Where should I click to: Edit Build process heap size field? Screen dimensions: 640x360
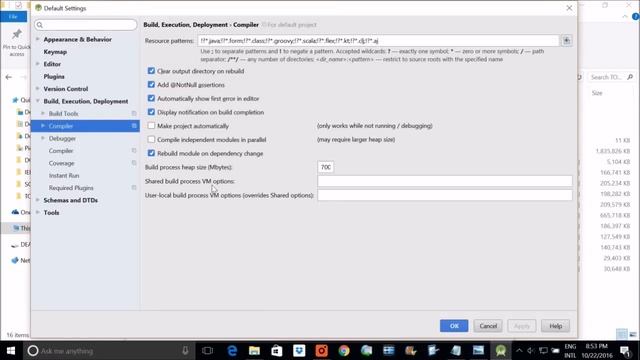(325, 167)
